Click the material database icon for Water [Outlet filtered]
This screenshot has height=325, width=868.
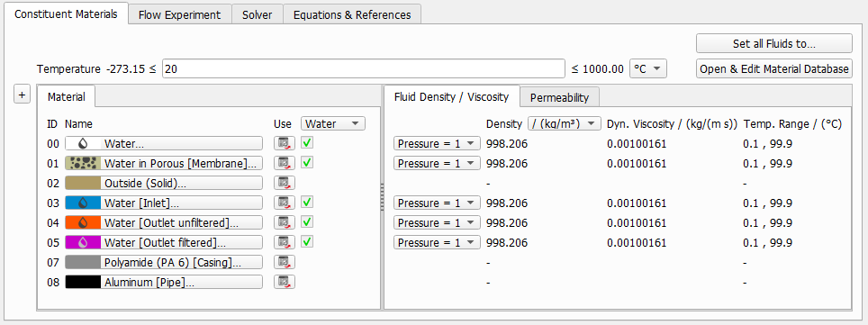click(x=285, y=242)
